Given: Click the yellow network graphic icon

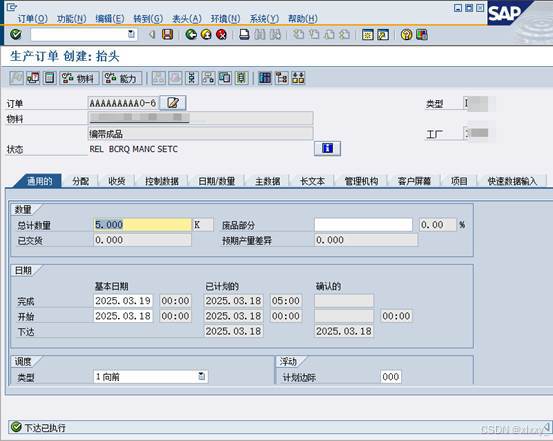Looking at the screenshot, I should 298,78.
